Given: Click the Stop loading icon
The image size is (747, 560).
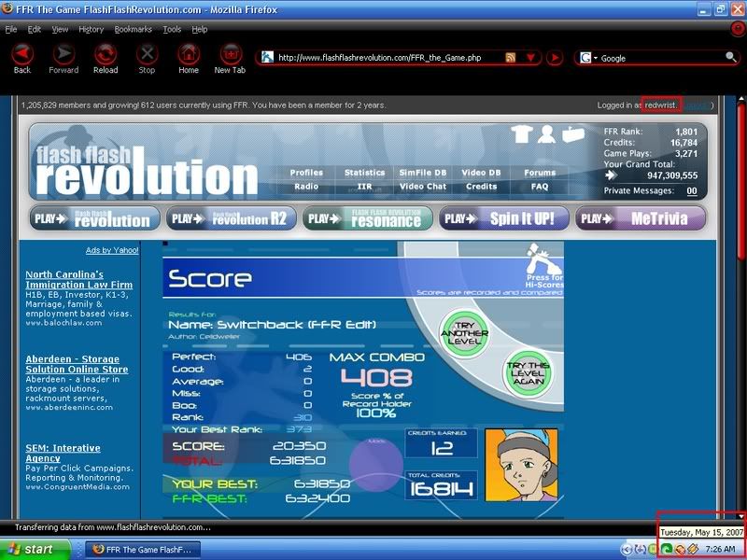Looking at the screenshot, I should tap(147, 54).
